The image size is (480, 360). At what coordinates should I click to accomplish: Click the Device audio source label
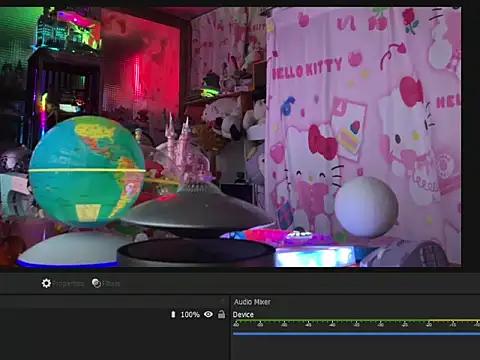[243, 315]
